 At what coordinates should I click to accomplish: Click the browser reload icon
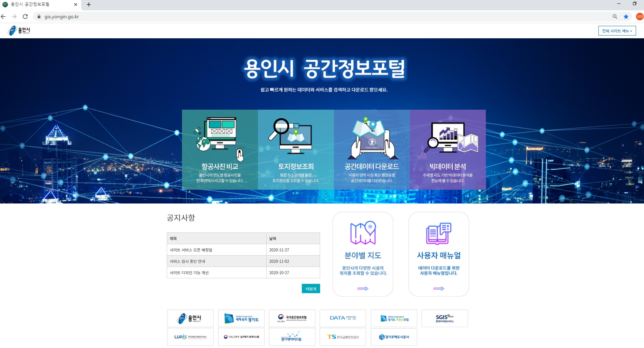point(25,17)
